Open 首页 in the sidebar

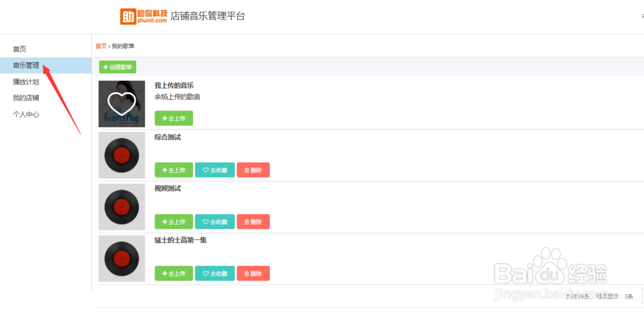pyautogui.click(x=19, y=49)
